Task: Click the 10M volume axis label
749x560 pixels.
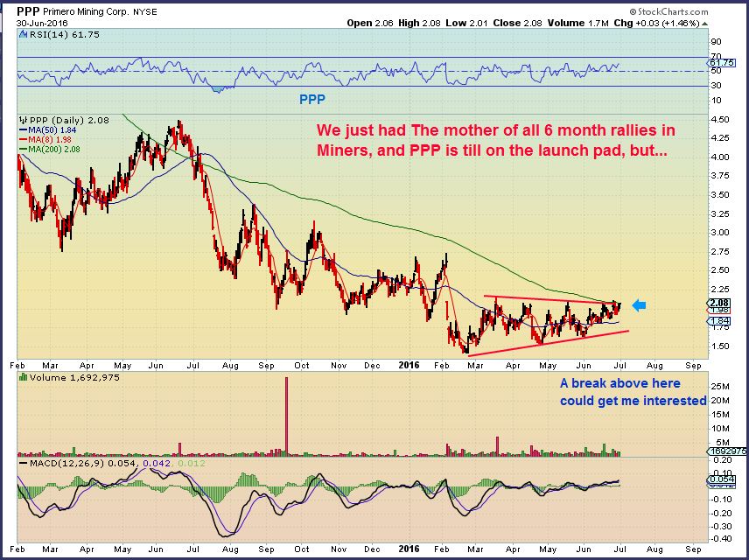Action: pyautogui.click(x=722, y=428)
